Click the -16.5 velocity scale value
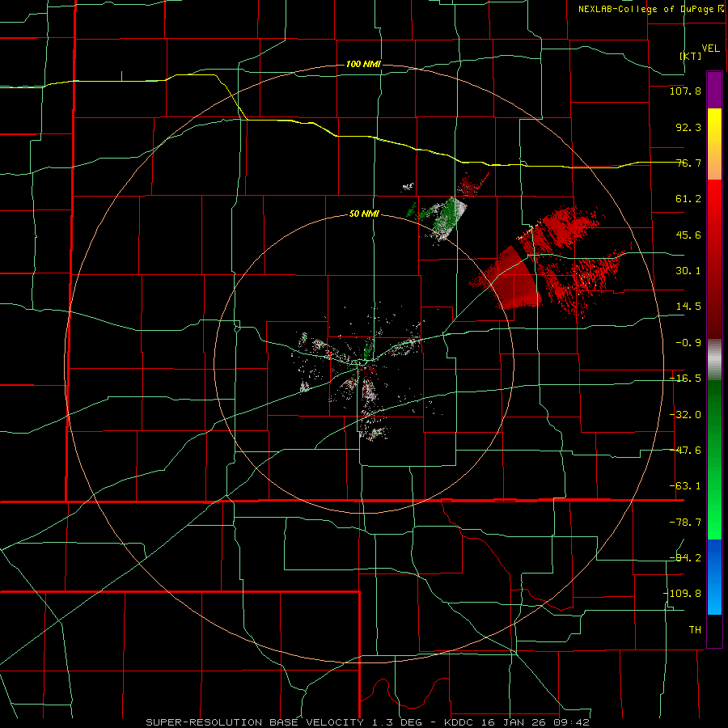The image size is (728, 728). (x=685, y=379)
